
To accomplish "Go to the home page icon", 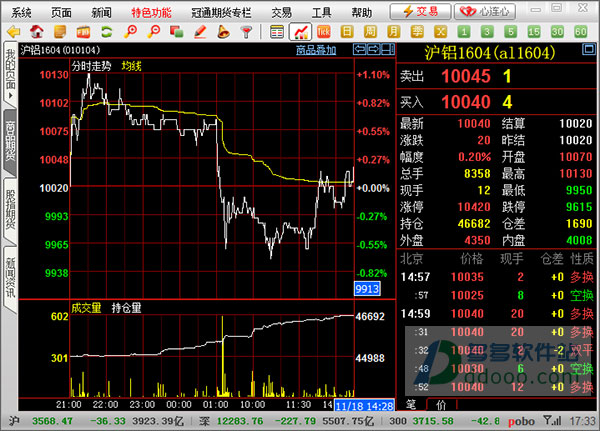I will (x=37, y=31).
